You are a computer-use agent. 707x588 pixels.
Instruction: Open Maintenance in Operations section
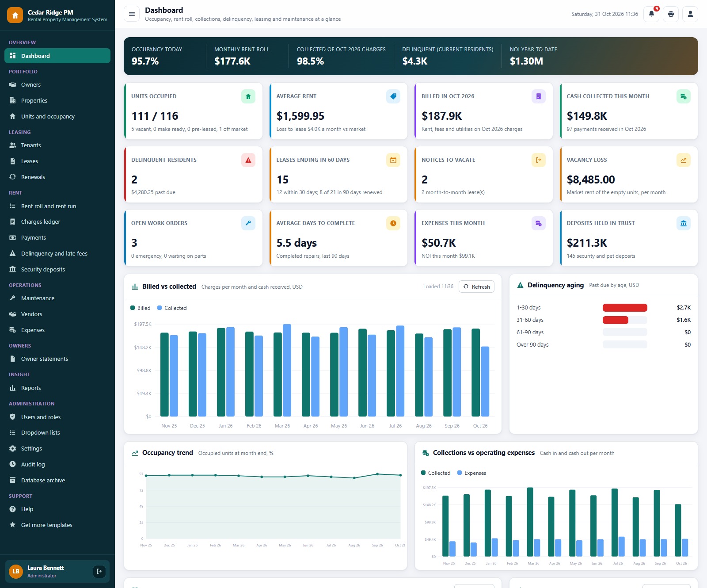(57, 298)
